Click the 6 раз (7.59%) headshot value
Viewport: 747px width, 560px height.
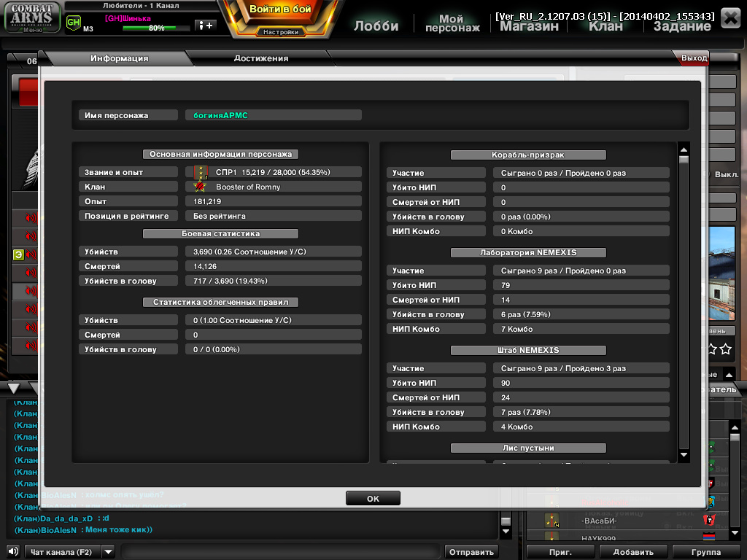525,314
